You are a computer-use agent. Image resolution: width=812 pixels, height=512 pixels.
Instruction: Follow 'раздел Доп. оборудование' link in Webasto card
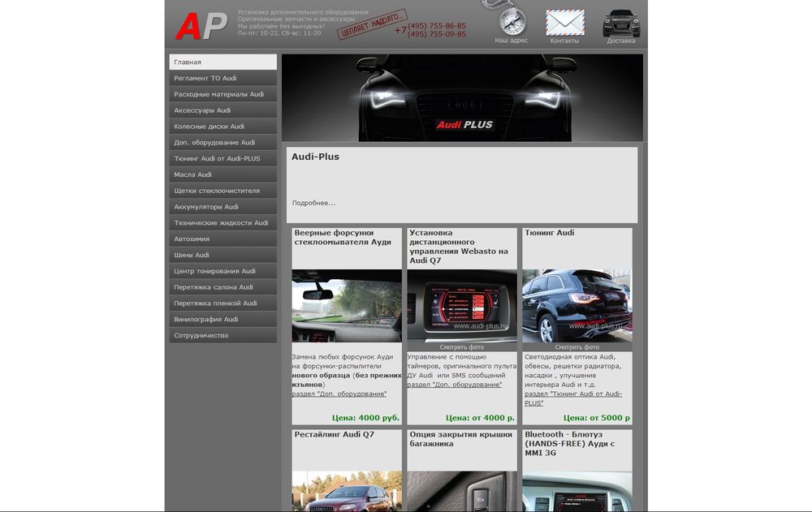(454, 385)
